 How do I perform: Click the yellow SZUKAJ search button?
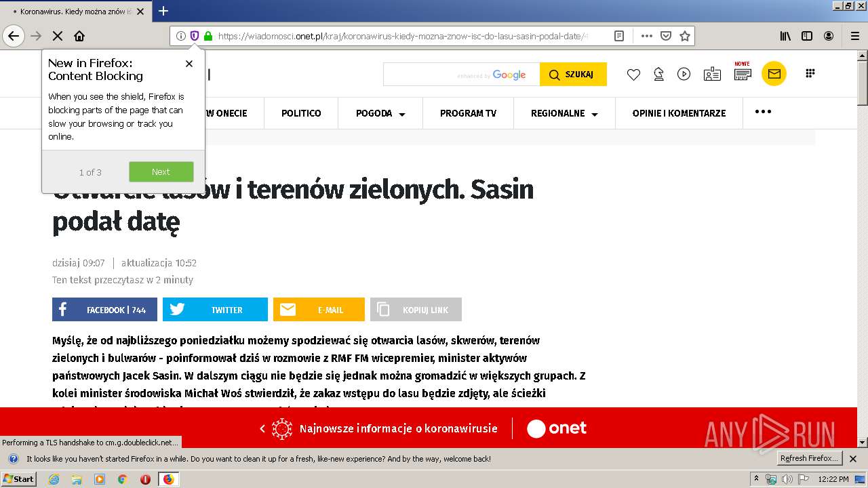tap(573, 75)
